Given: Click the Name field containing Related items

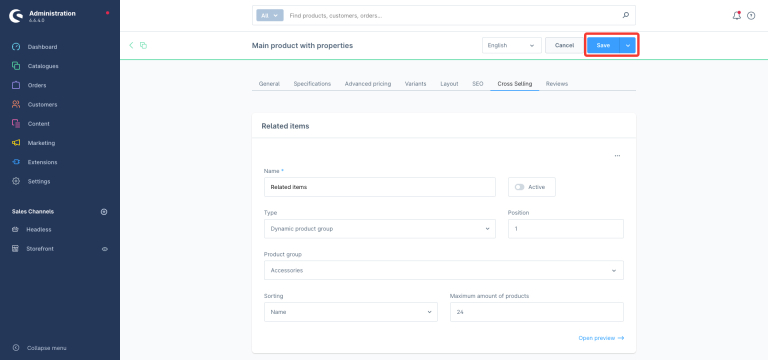Looking at the screenshot, I should (380, 187).
